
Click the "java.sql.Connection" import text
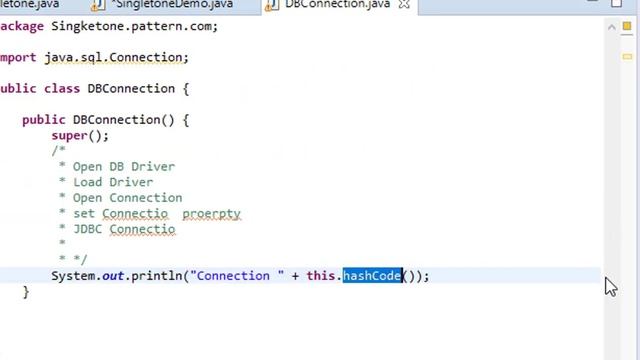point(113,58)
